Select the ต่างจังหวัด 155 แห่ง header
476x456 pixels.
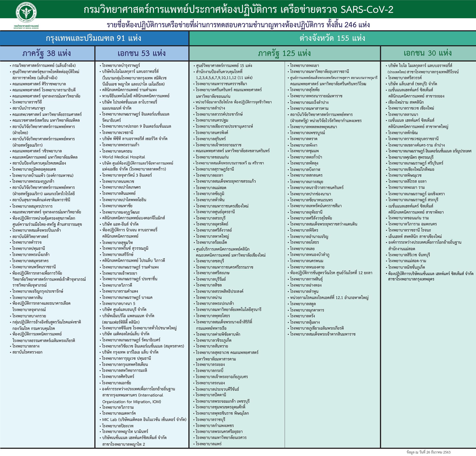pyautogui.click(x=332, y=38)
